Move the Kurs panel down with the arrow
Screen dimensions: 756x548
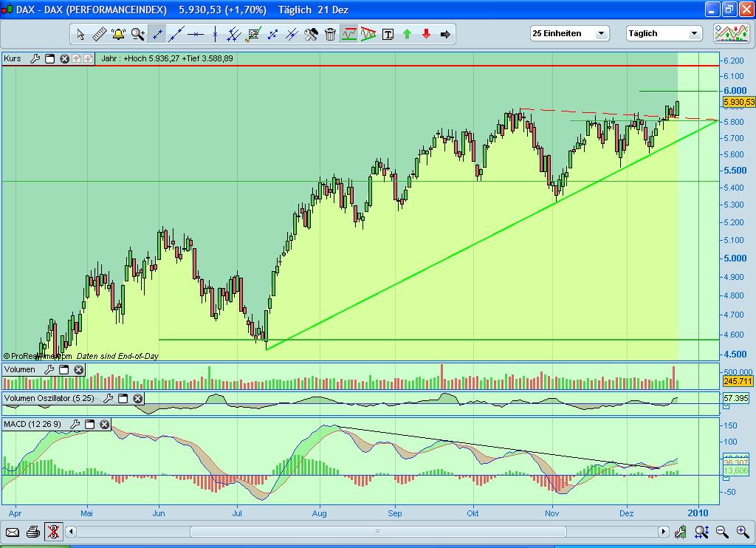88,58
